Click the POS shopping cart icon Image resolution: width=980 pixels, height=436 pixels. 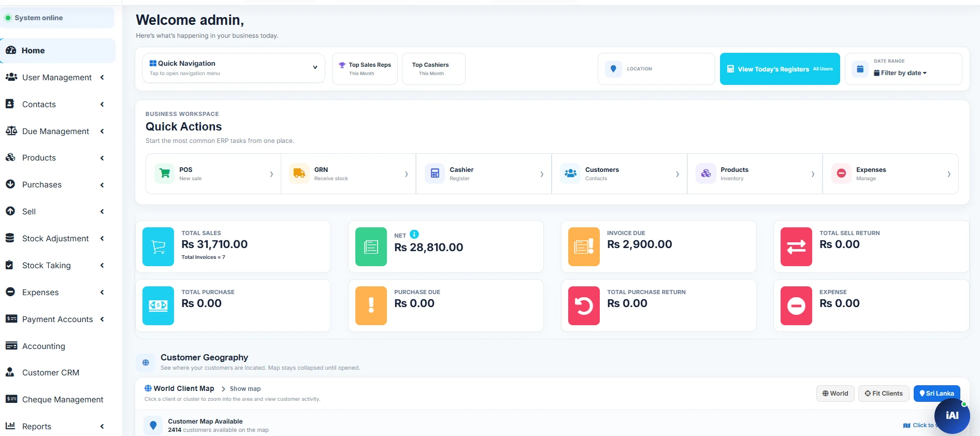pyautogui.click(x=165, y=173)
